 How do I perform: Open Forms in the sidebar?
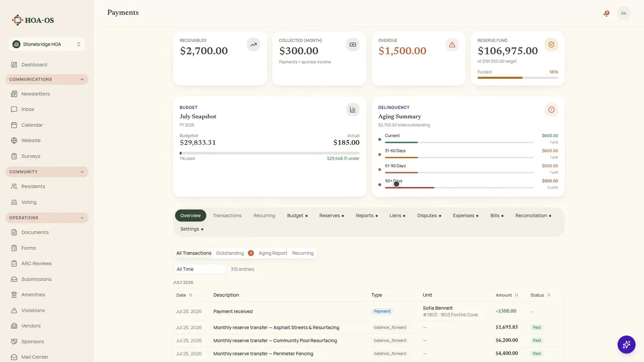click(47, 248)
